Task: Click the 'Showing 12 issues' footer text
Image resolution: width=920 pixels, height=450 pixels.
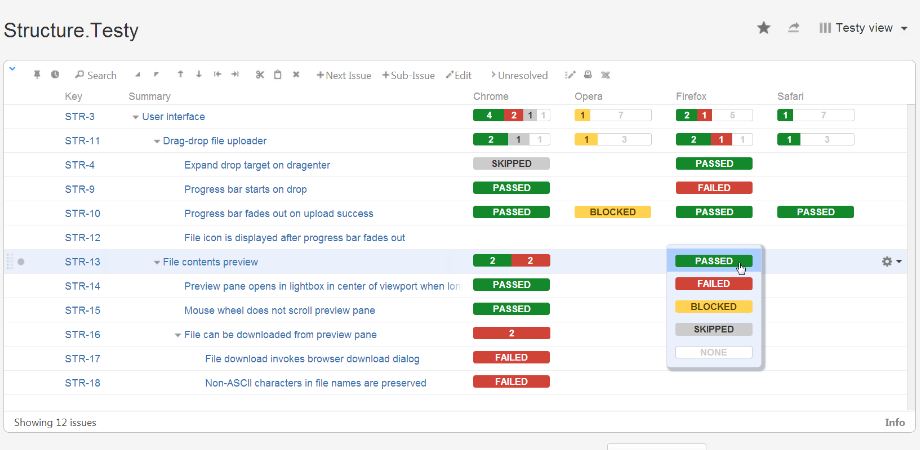Action: point(55,422)
